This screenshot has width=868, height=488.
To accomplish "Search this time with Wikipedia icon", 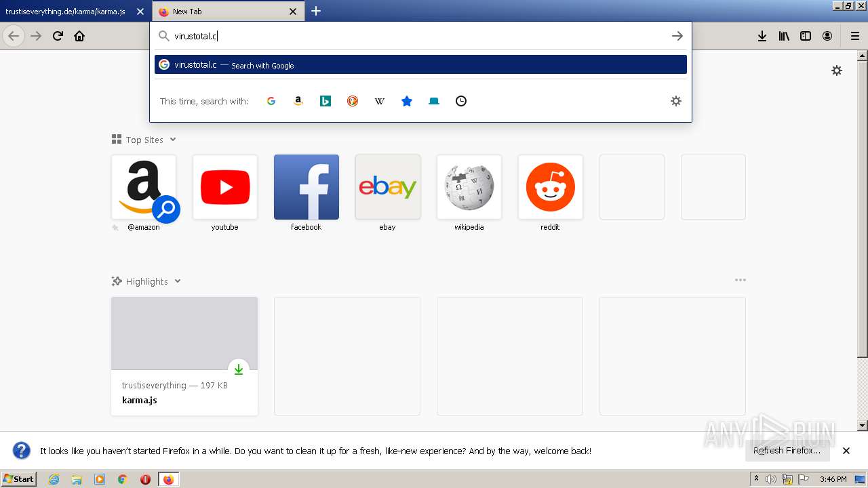I will (380, 101).
